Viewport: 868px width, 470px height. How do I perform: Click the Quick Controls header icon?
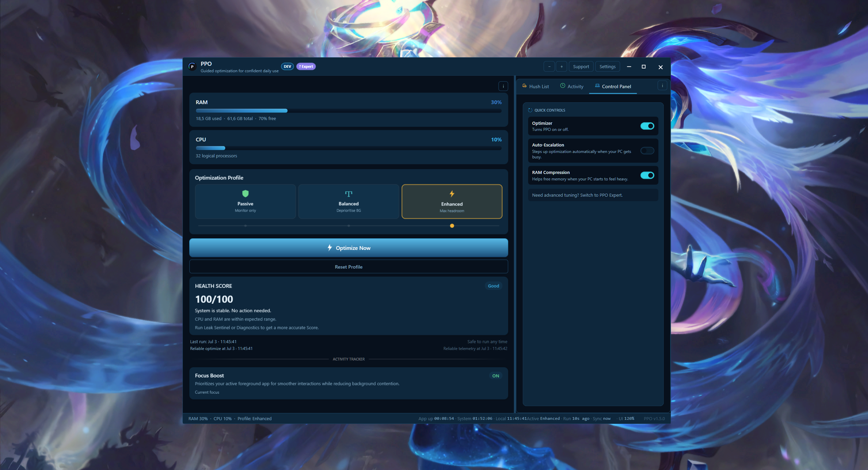click(530, 110)
